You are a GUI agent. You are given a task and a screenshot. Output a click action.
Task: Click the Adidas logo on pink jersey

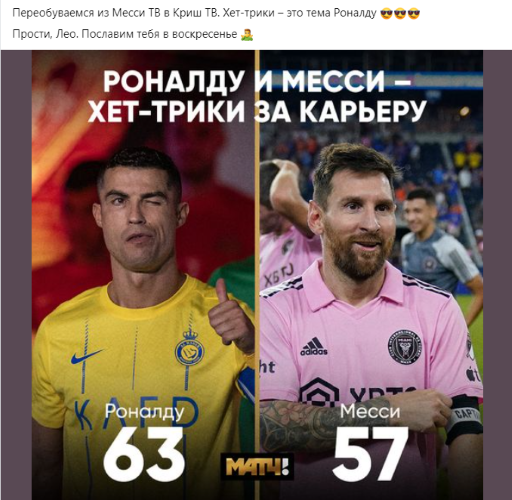pos(314,347)
